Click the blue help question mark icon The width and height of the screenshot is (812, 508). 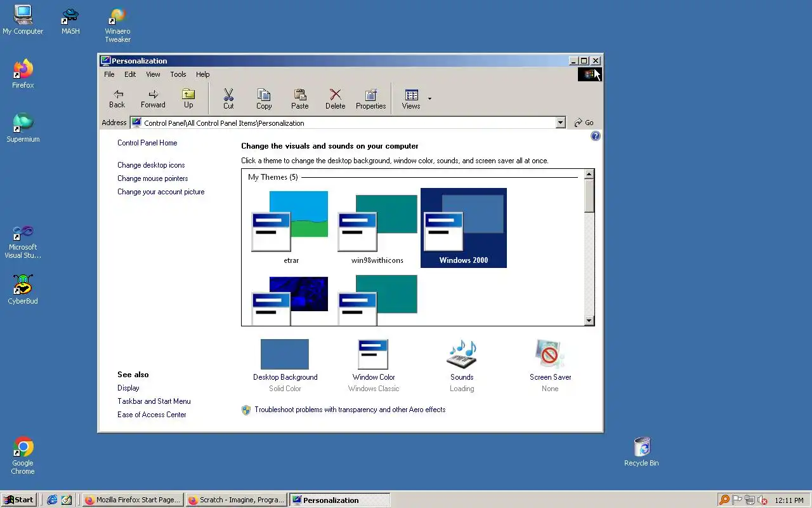(x=595, y=136)
